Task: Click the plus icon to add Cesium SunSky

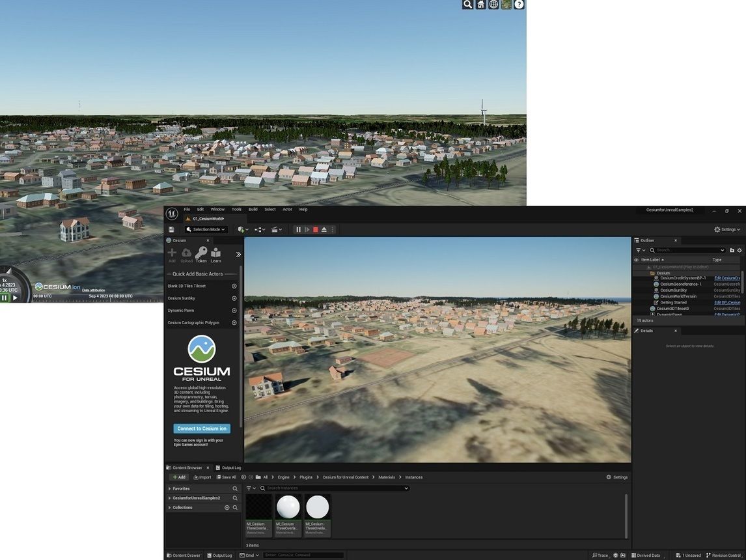Action: 234,298
